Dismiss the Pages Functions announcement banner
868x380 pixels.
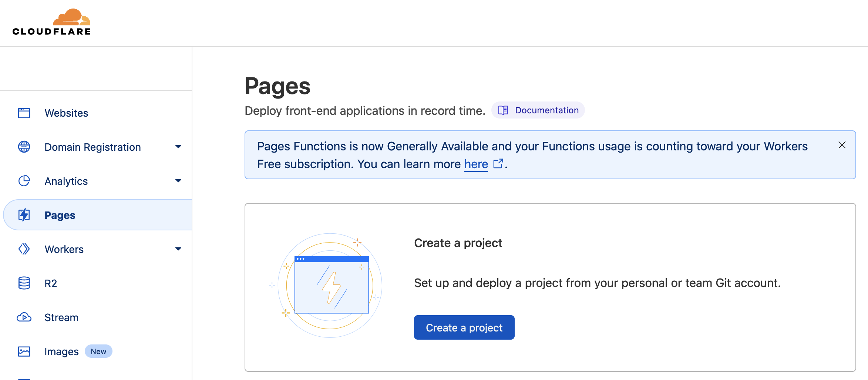[x=842, y=145]
